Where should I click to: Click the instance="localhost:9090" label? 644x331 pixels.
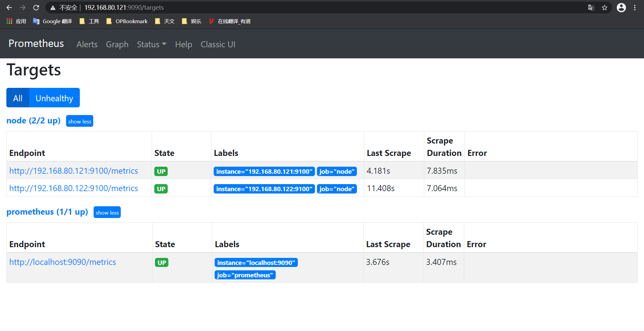coord(256,263)
